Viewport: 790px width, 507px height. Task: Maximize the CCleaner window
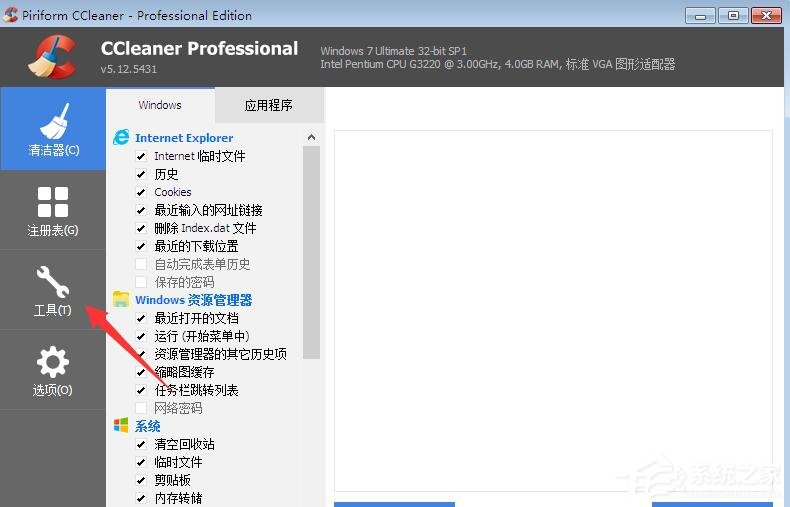[x=733, y=16]
